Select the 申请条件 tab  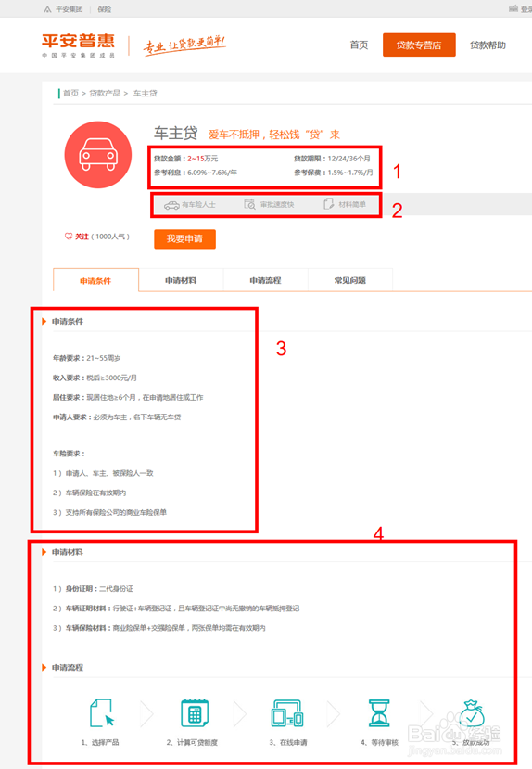point(95,280)
